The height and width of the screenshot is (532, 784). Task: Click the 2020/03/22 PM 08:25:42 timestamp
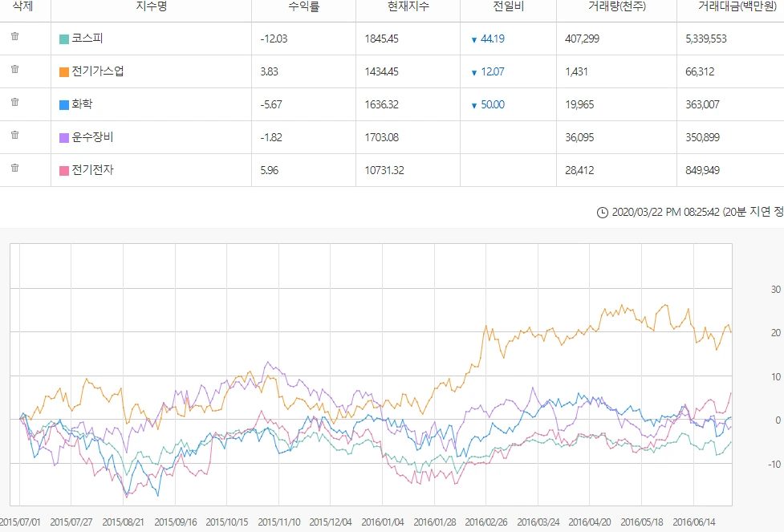click(x=665, y=213)
